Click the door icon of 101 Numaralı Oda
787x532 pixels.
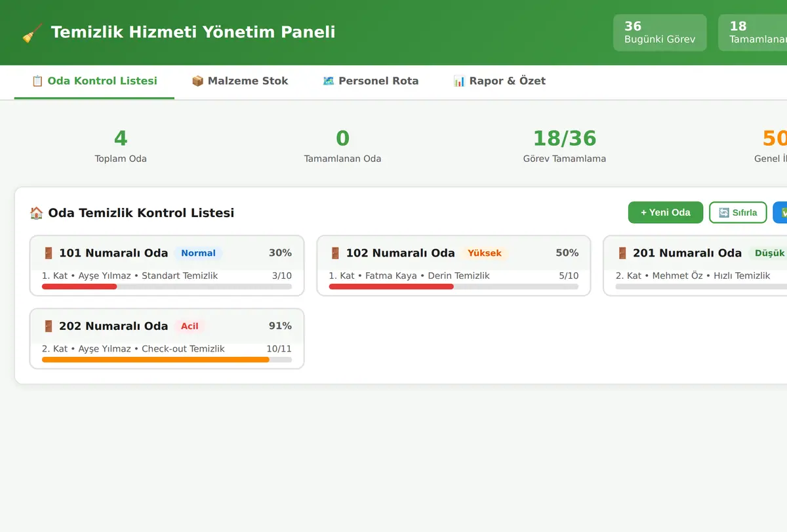pyautogui.click(x=48, y=253)
